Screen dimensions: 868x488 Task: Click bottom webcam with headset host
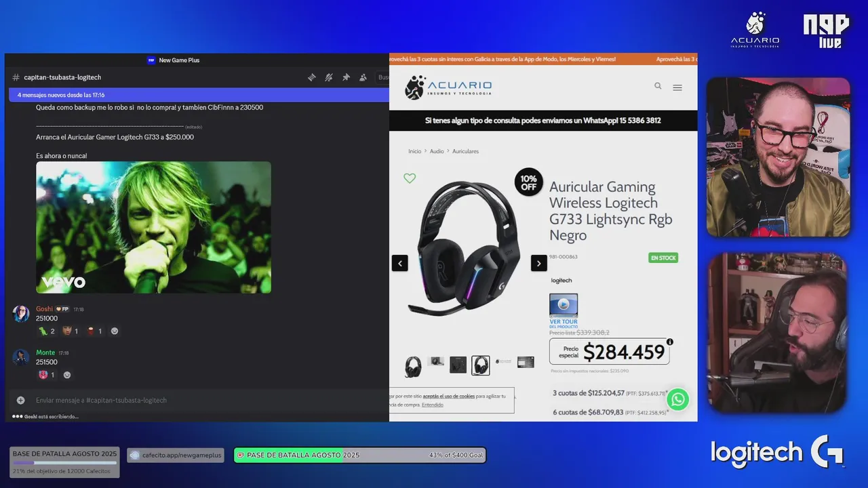click(777, 333)
